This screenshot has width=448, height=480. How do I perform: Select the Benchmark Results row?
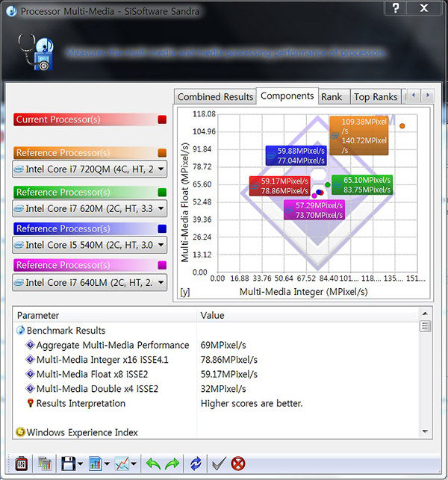[217, 330]
